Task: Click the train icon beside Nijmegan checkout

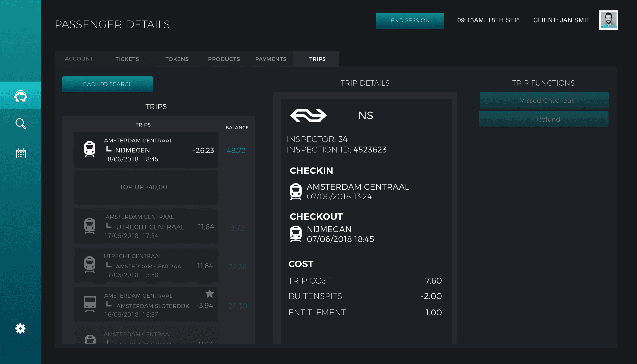Action: pyautogui.click(x=296, y=234)
